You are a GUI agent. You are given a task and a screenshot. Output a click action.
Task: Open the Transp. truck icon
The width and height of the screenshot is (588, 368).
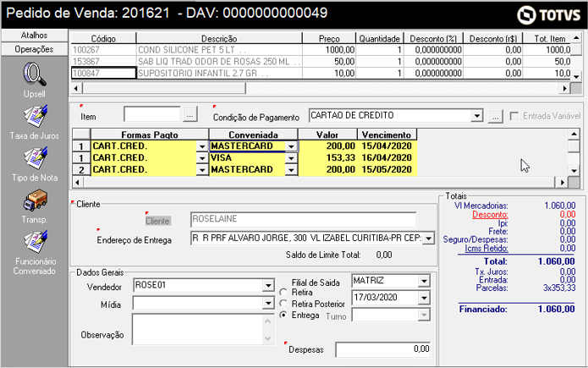coord(35,200)
